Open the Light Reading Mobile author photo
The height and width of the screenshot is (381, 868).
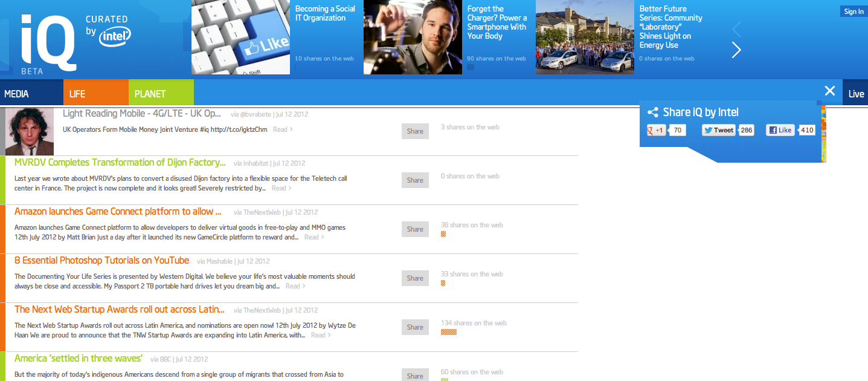coord(30,131)
